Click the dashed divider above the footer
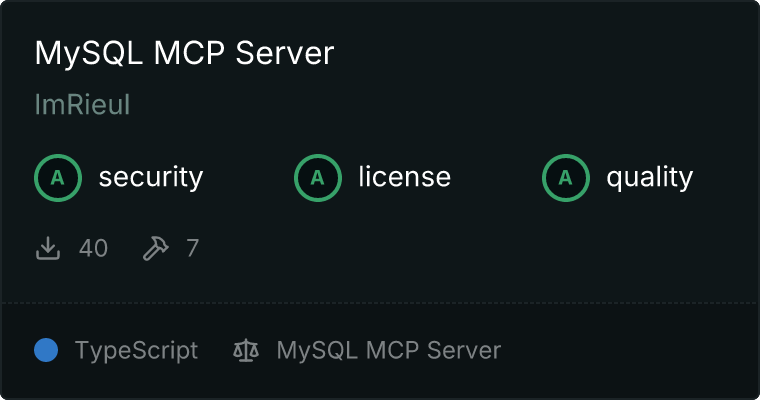 tap(380, 303)
